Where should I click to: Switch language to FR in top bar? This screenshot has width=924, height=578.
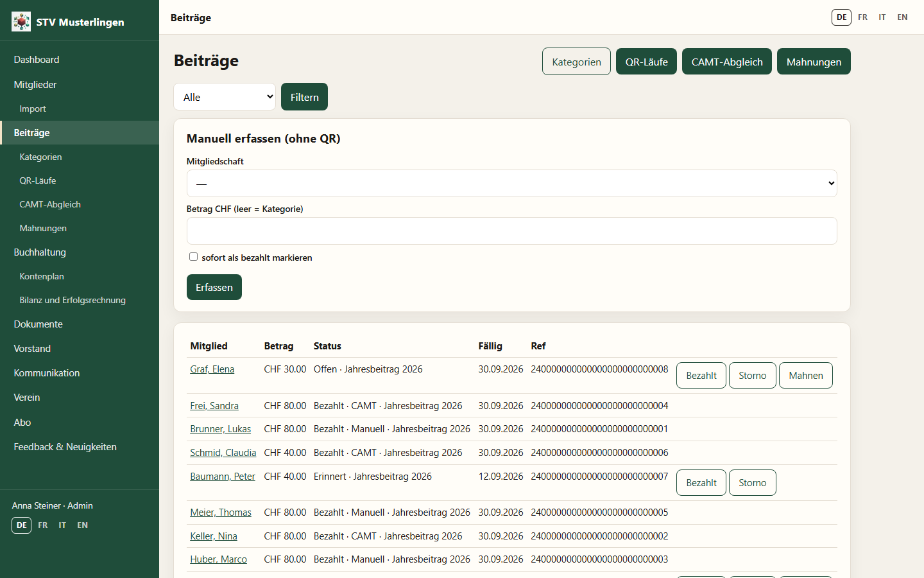coord(862,17)
